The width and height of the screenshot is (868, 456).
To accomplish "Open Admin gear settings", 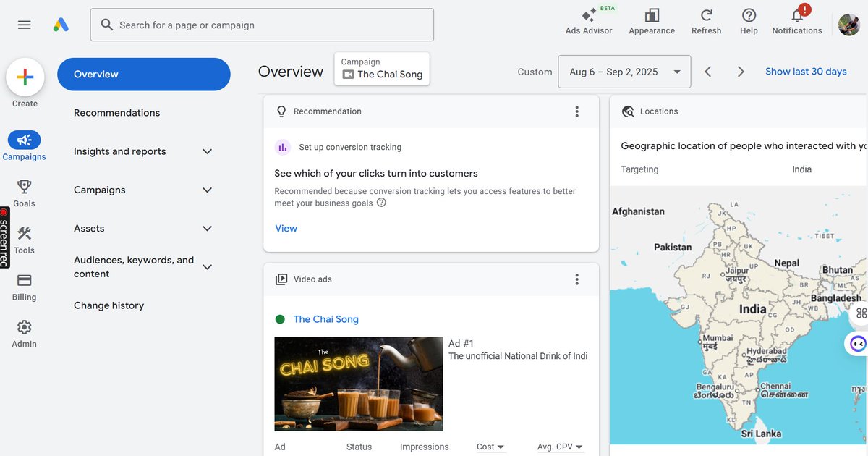I will point(24,334).
